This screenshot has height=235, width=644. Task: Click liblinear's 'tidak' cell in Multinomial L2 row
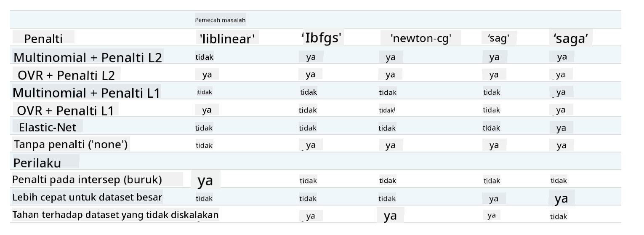tap(204, 57)
